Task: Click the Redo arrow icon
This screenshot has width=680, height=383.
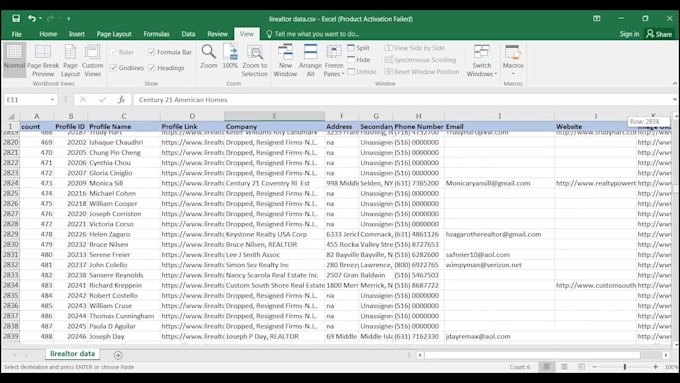Action: pyautogui.click(x=50, y=19)
